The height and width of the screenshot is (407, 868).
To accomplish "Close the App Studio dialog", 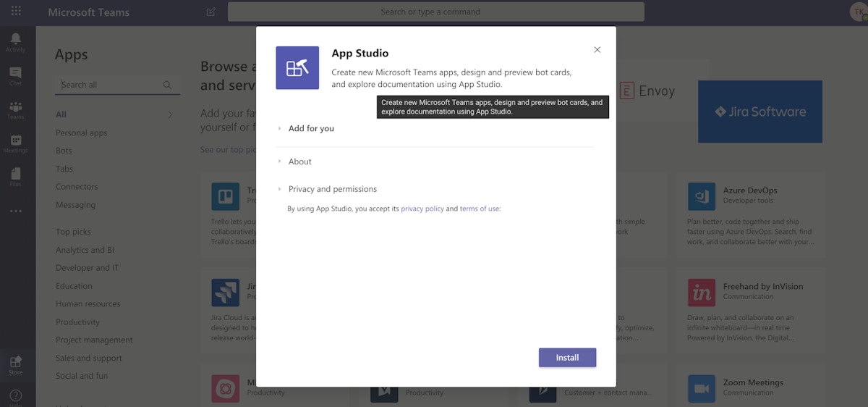I will [x=597, y=50].
